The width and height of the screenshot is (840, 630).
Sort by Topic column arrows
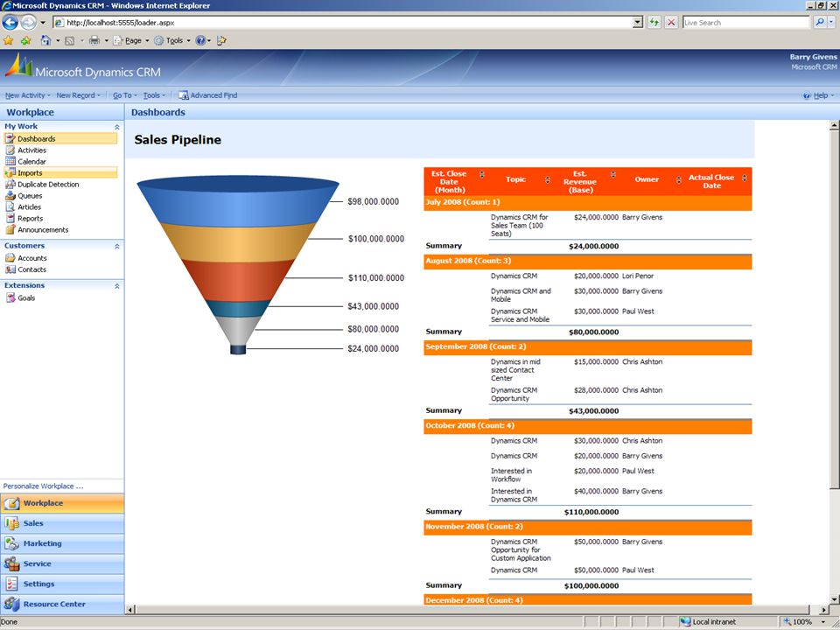click(547, 180)
